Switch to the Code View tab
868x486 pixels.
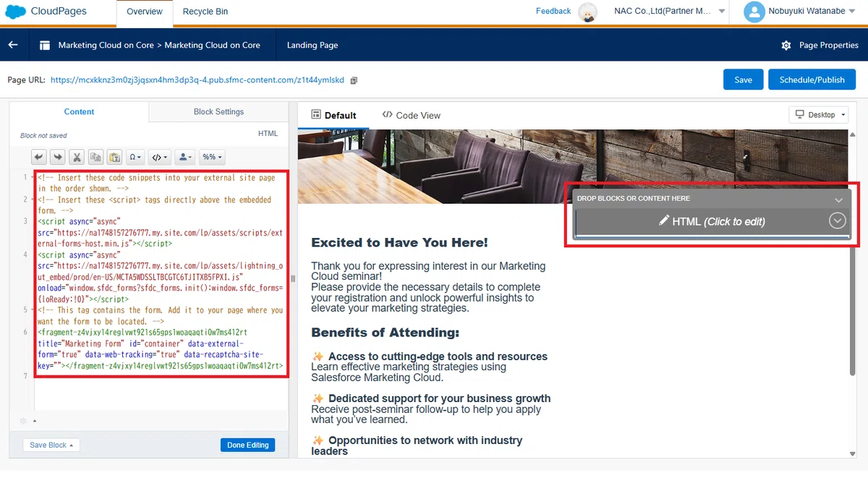(411, 115)
